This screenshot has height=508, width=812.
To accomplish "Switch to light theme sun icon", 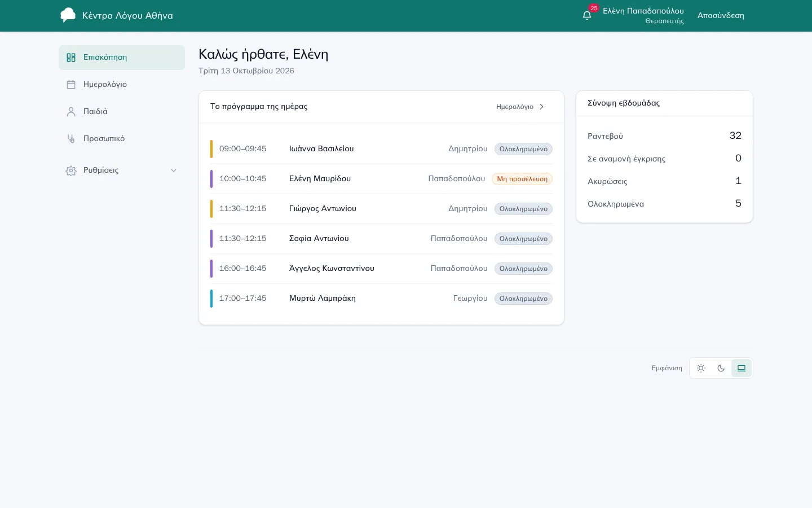I will (701, 368).
